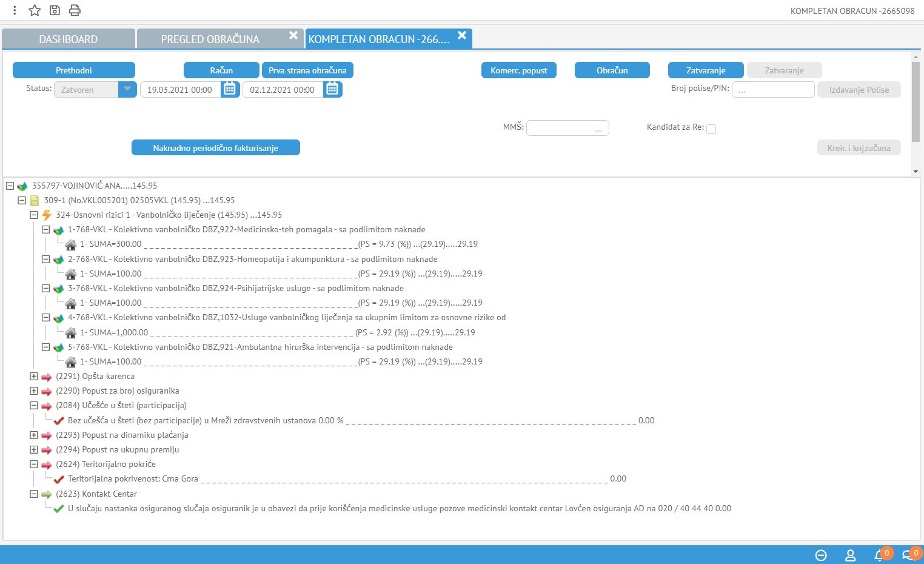
Task: Click red checkmark for Teritorijalna pokrivenost
Action: 59,479
